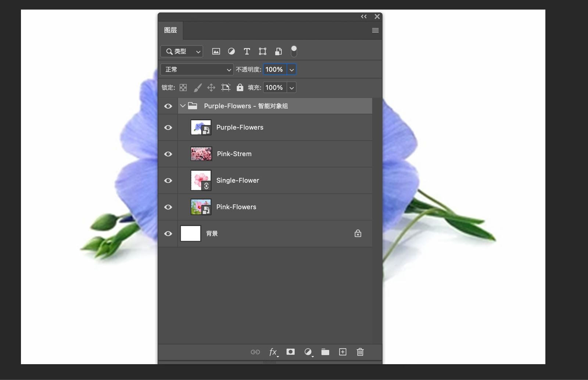Select the group named Purple-Flowers - 智能对象组
The image size is (588, 380).
click(x=246, y=106)
